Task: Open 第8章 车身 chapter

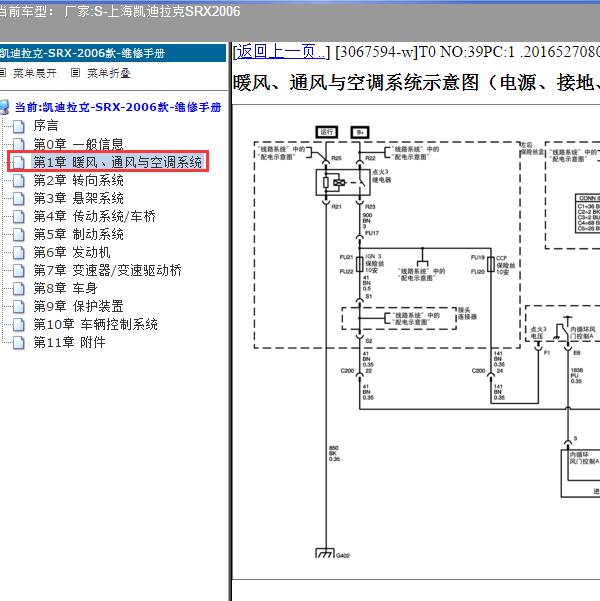Action: [x=65, y=288]
